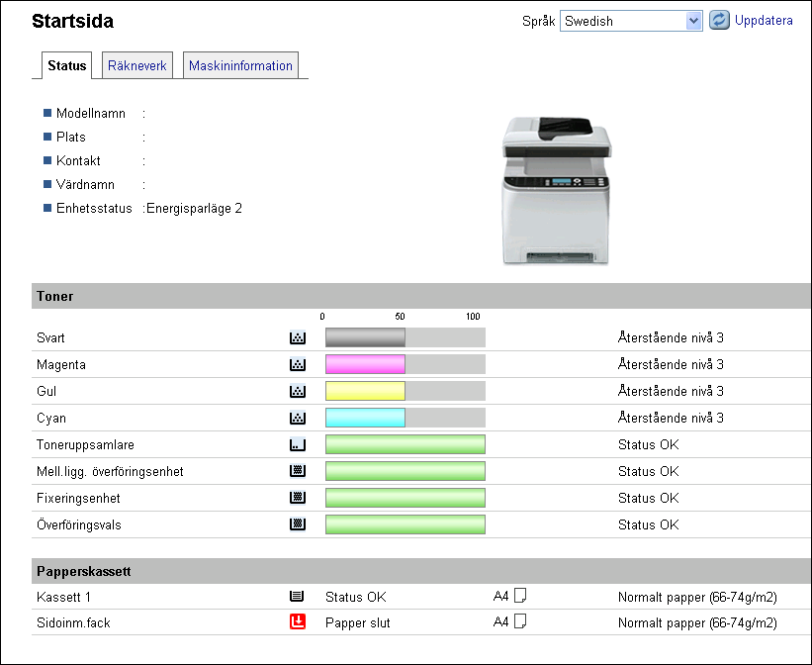This screenshot has width=812, height=665.
Task: Click the printer device image
Action: pyautogui.click(x=556, y=191)
